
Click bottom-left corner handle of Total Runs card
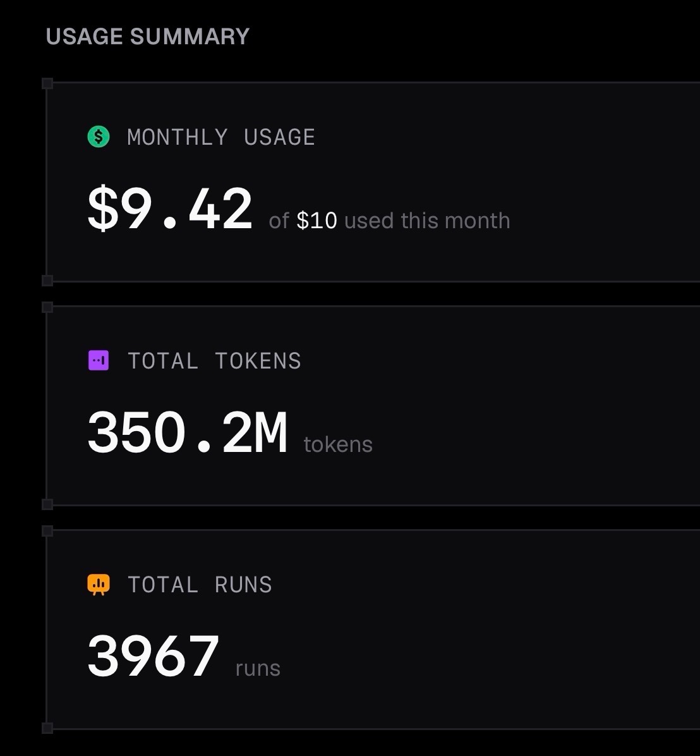(x=47, y=728)
